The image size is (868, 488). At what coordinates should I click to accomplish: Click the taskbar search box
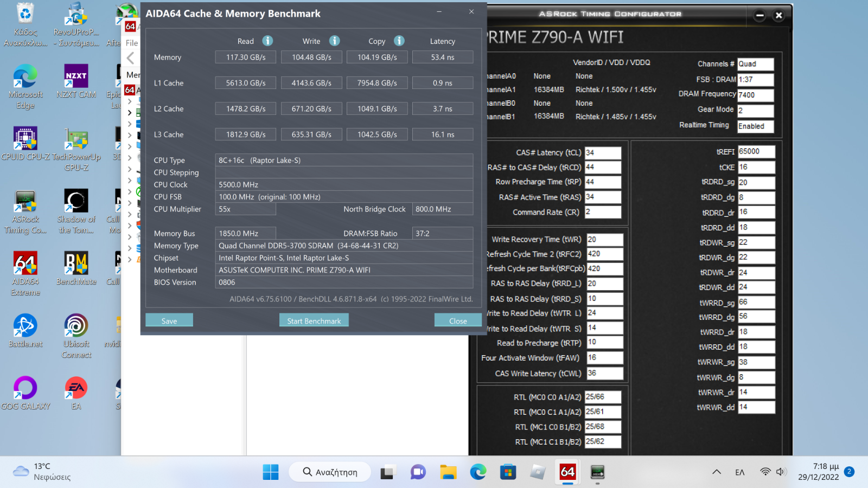[330, 472]
